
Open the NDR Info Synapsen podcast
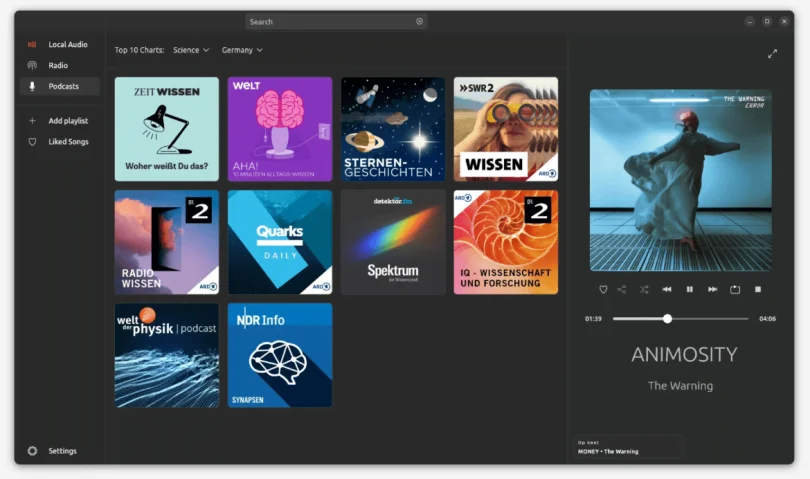[x=280, y=356]
